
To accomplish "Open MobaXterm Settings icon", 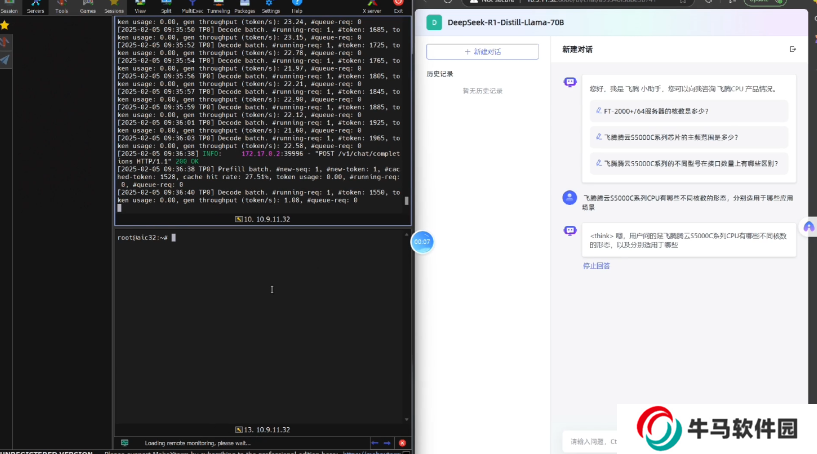I will [271, 6].
